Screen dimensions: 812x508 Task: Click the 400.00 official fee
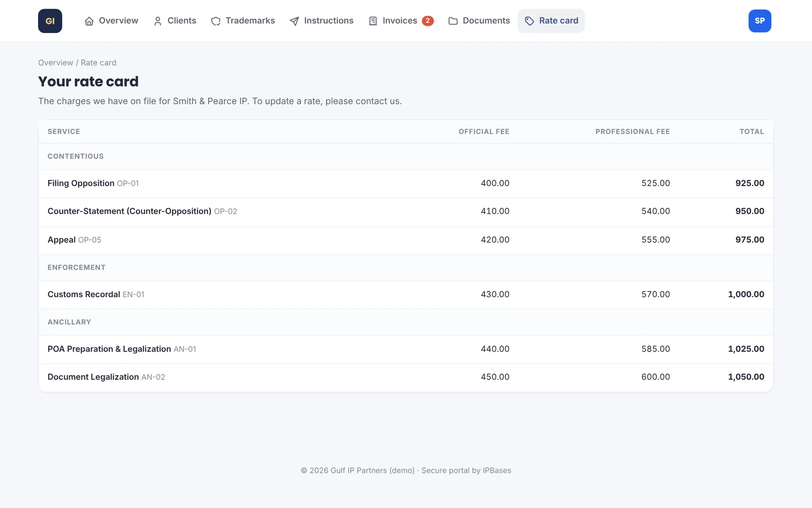pyautogui.click(x=495, y=183)
